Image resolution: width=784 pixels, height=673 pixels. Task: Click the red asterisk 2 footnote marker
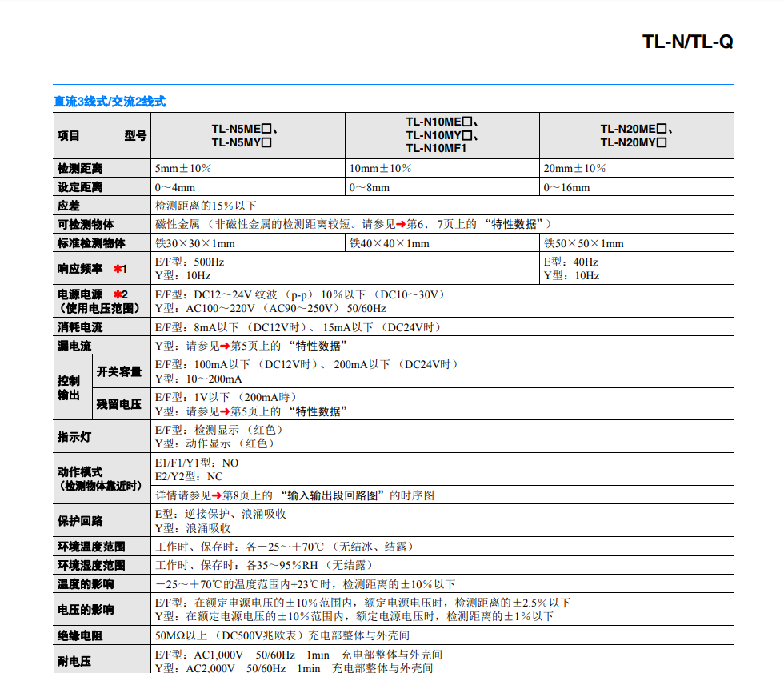click(x=121, y=294)
